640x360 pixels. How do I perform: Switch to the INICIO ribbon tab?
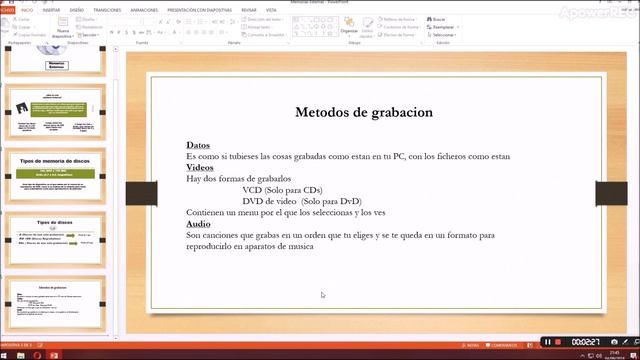tap(27, 10)
